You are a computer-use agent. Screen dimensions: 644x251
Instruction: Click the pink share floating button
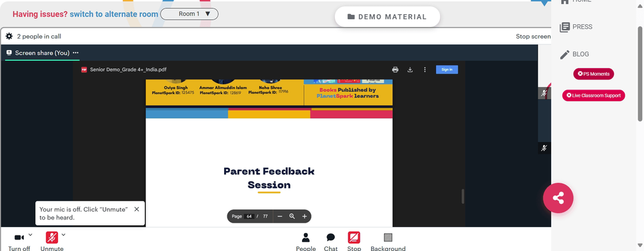(x=558, y=198)
